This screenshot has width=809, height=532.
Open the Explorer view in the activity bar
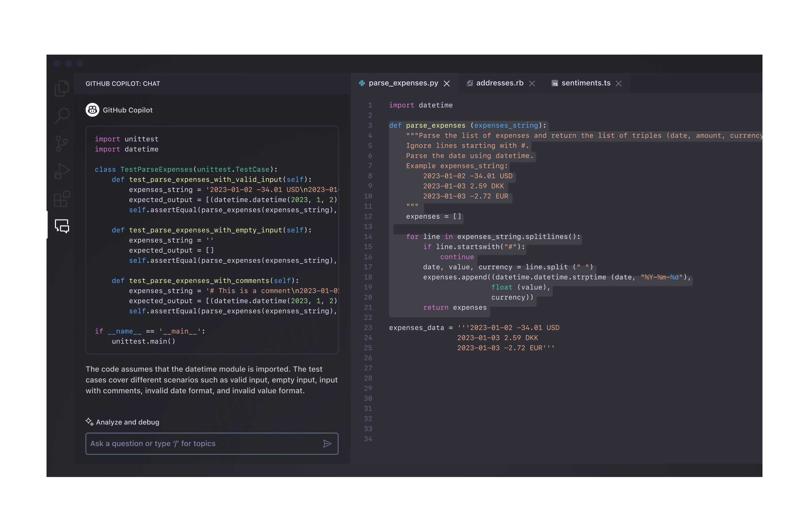click(62, 88)
